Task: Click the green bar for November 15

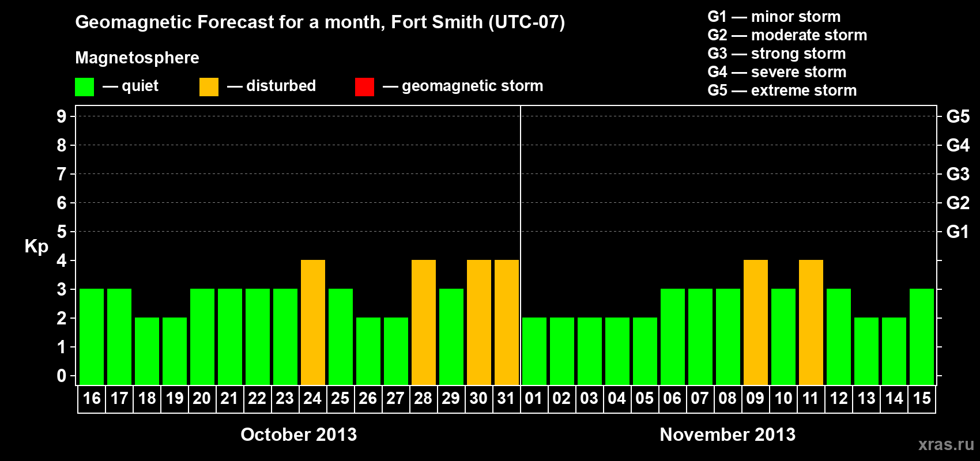Action: [922, 337]
